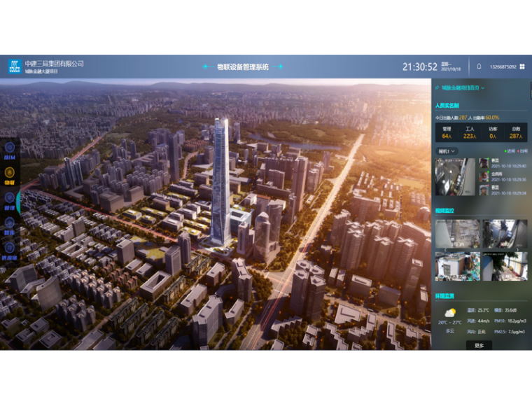Click the company logo in header
Viewport: 532px width, 399px height.
point(15,66)
